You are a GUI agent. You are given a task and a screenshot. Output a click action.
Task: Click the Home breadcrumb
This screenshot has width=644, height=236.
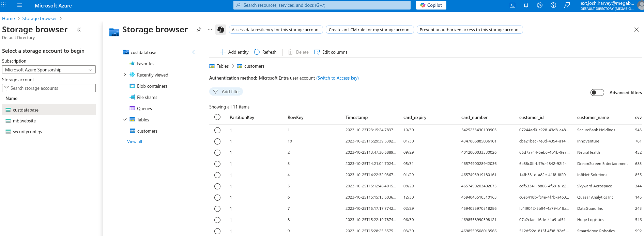[9, 18]
